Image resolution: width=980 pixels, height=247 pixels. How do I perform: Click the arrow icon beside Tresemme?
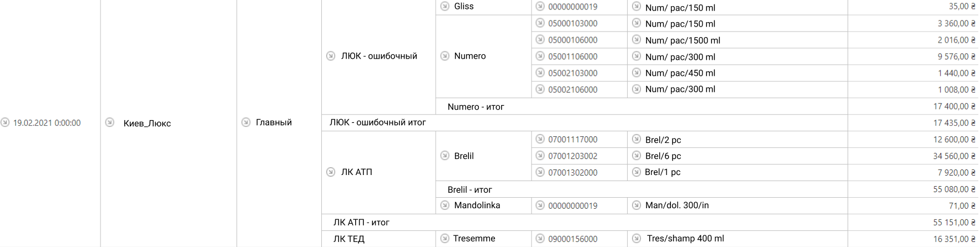pyautogui.click(x=444, y=239)
